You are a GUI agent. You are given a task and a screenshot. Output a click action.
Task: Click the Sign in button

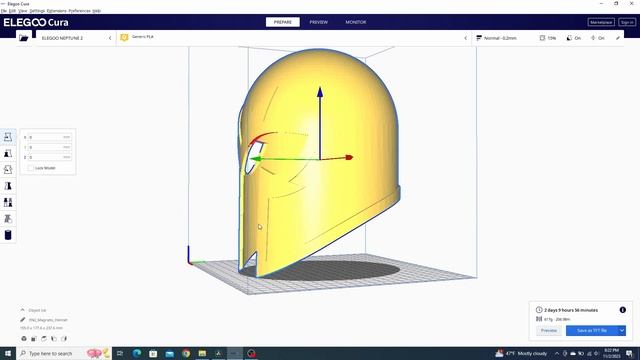pyautogui.click(x=627, y=22)
